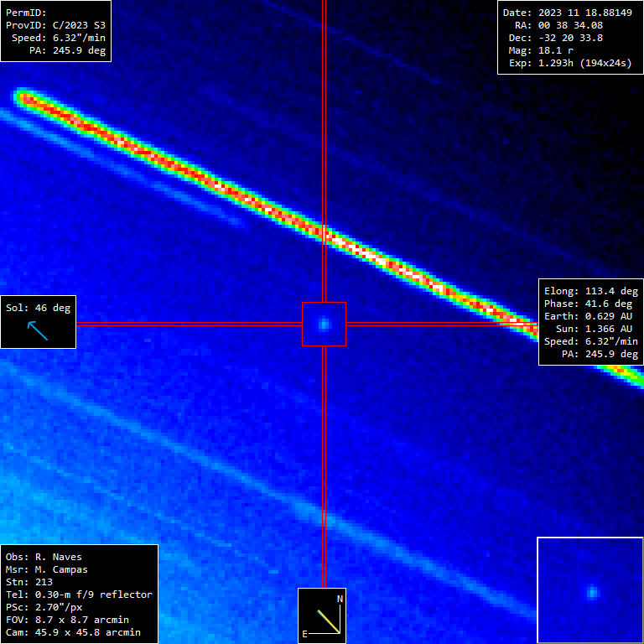Image resolution: width=644 pixels, height=644 pixels.
Task: Click the Date: 2023 11 18.88149 text
Action: 568,13
